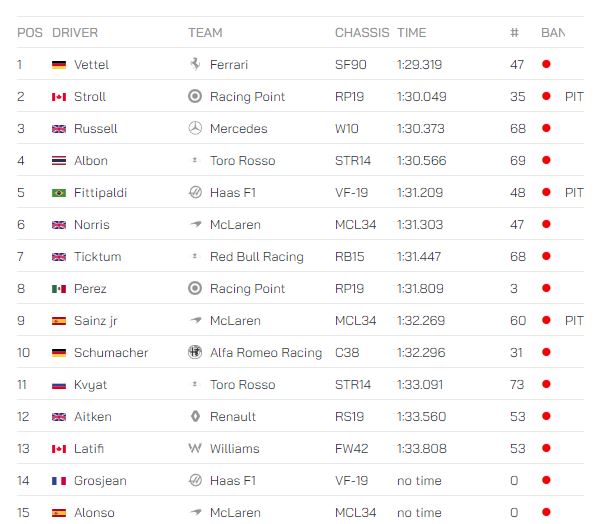Click the Thai flag beside Albon
The image size is (600, 524).
[59, 161]
